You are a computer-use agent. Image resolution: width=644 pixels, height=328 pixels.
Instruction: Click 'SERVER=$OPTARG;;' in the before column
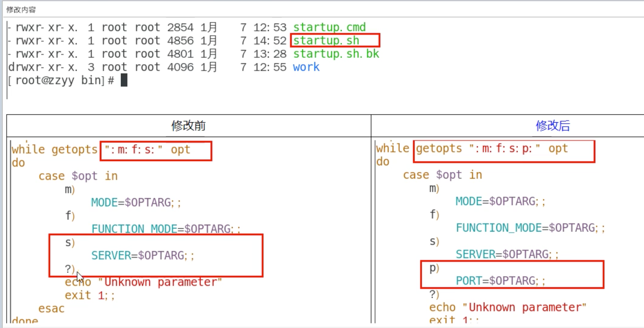(143, 255)
